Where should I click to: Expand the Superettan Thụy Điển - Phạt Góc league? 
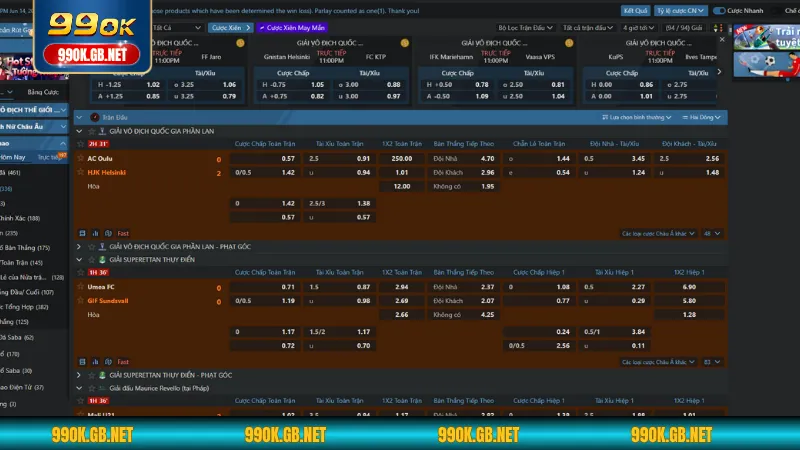[79, 375]
